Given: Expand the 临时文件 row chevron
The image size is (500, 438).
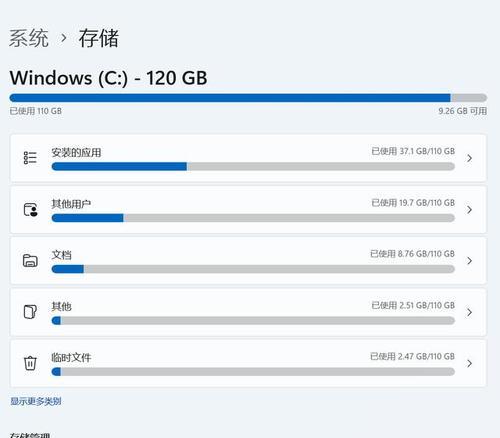Looking at the screenshot, I should [469, 363].
